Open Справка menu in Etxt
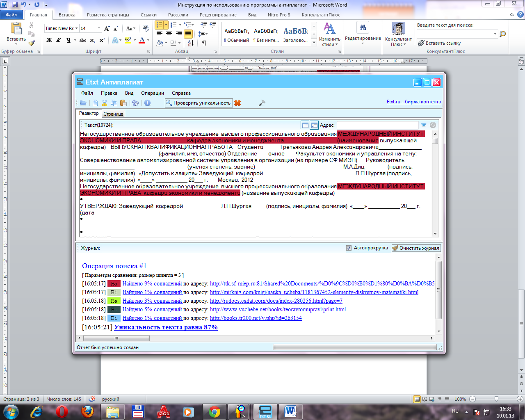This screenshot has width=525, height=420. [181, 93]
